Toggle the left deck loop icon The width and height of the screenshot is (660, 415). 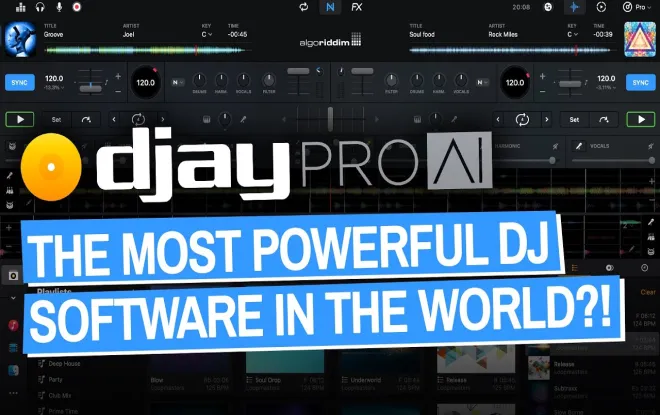click(138, 120)
